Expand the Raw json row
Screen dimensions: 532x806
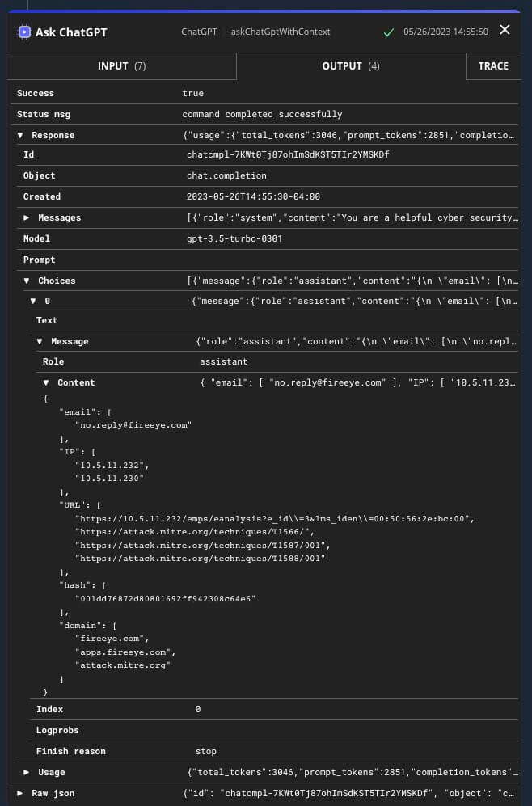pyautogui.click(x=20, y=794)
